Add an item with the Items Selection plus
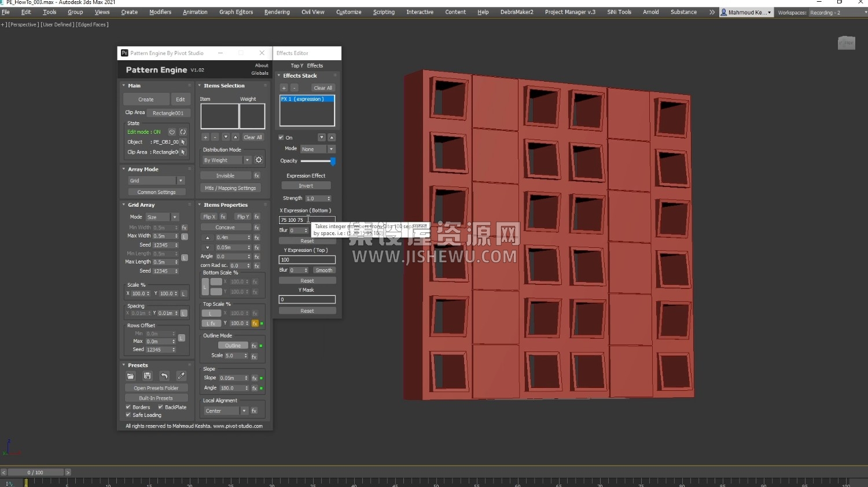868x487 pixels. point(205,137)
